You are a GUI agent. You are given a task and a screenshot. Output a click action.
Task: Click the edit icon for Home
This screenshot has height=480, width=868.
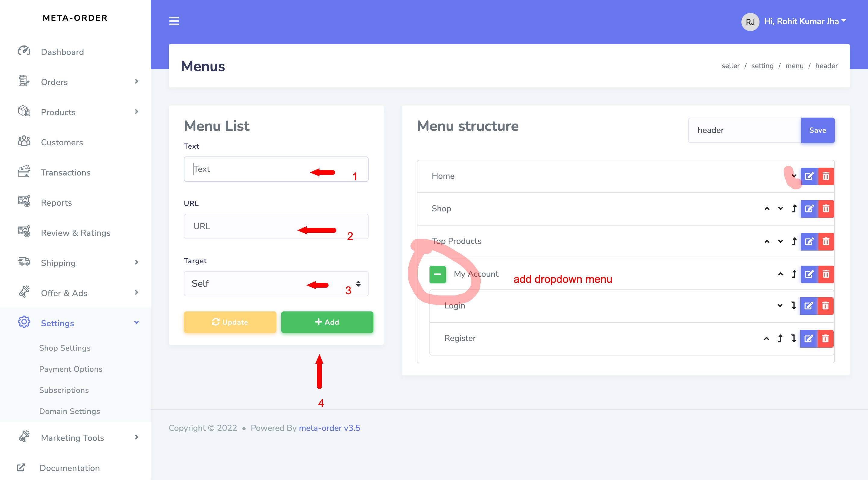point(809,176)
